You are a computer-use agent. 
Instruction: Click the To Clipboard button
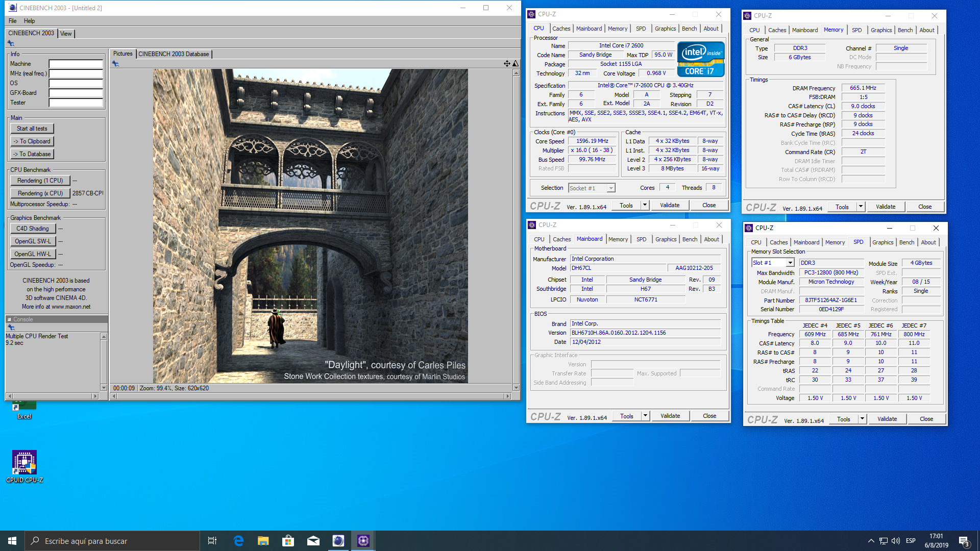pyautogui.click(x=32, y=141)
